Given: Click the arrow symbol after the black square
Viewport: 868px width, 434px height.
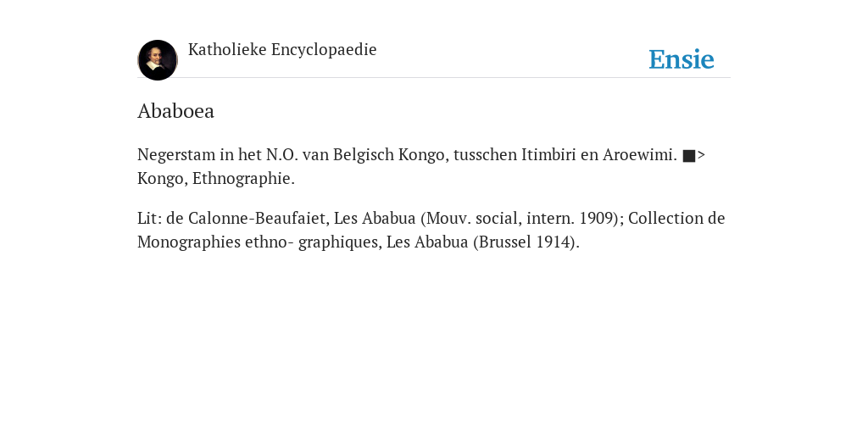Looking at the screenshot, I should click(701, 156).
